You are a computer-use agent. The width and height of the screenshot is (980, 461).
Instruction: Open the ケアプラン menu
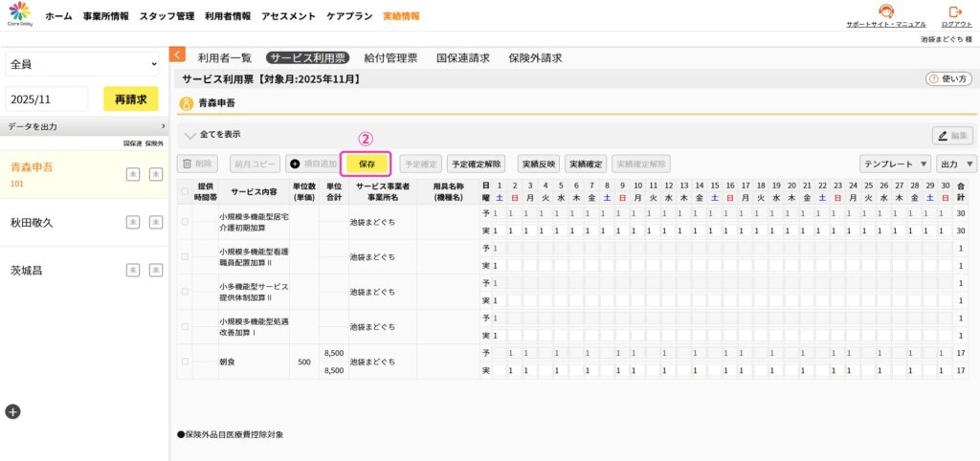pyautogui.click(x=350, y=16)
